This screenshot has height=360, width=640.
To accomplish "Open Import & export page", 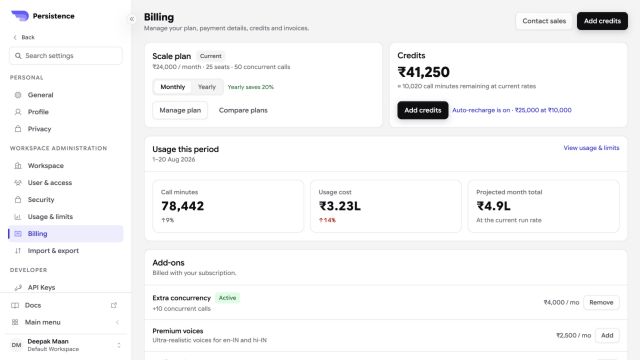I will tap(66, 251).
